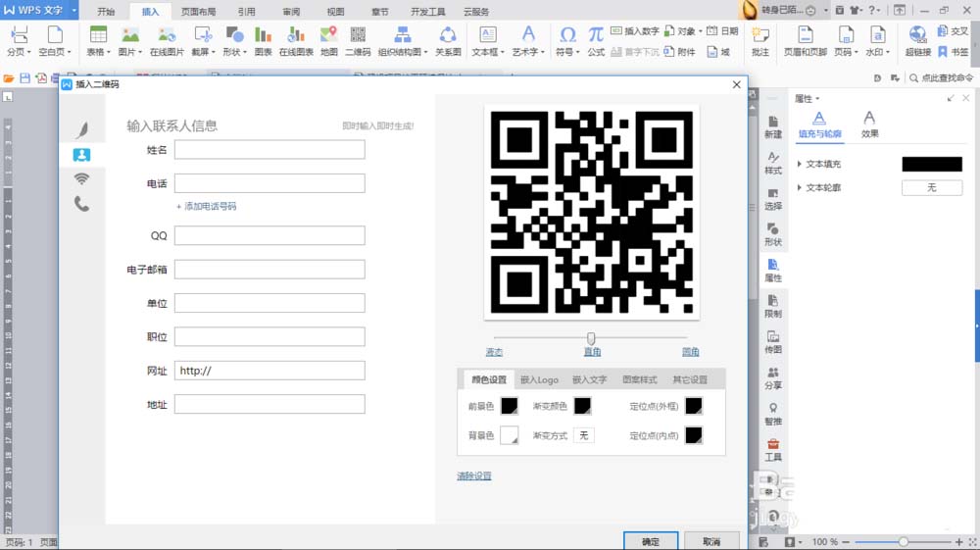
Task: Pick the 前景色 foreground color swatch
Action: 510,406
